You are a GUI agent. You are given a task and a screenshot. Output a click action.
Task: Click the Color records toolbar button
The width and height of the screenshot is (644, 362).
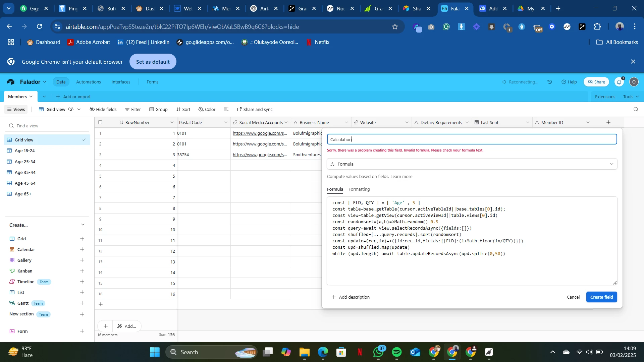207,110
